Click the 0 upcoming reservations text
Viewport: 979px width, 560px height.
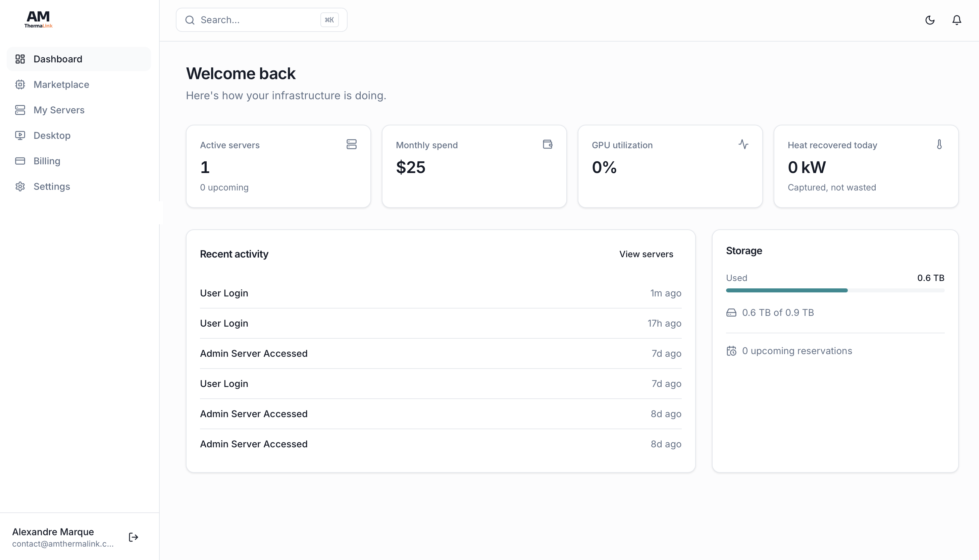pos(797,351)
